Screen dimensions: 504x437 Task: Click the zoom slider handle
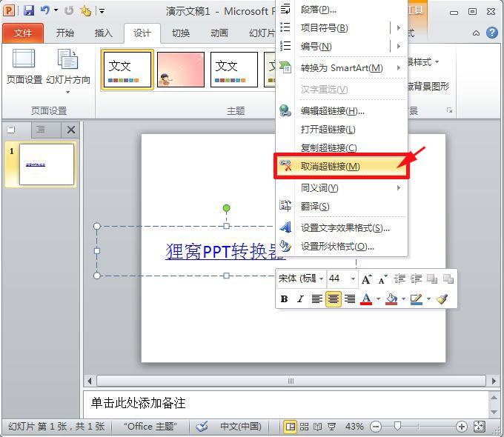pos(397,427)
